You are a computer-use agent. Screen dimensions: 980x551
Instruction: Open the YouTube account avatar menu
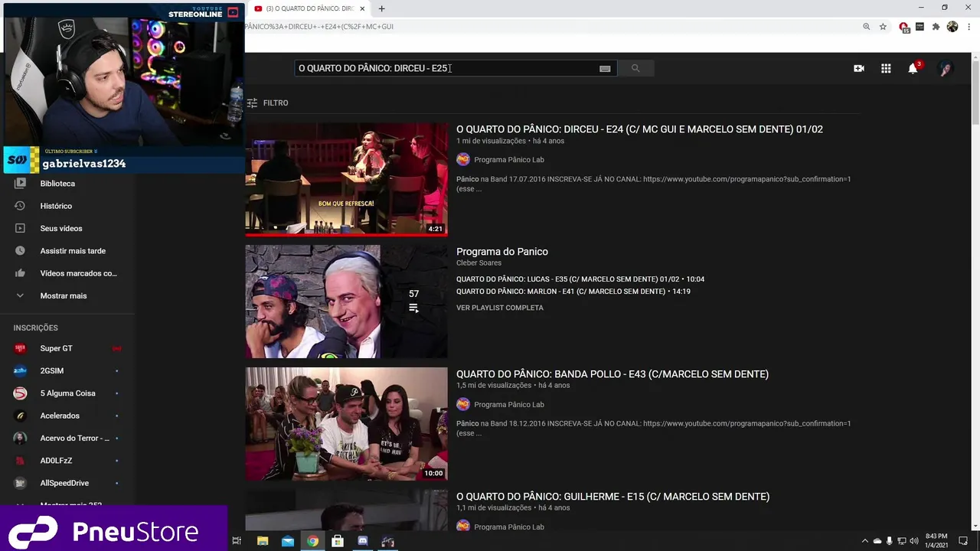click(946, 68)
